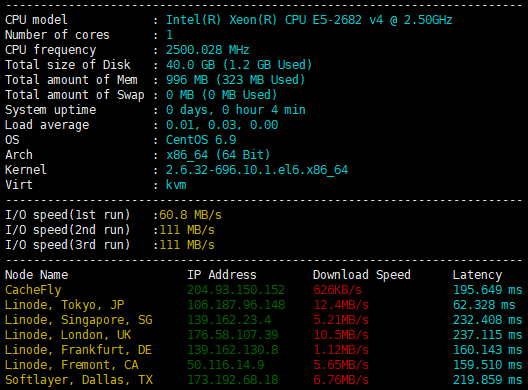Click the CacheFly node name
The height and width of the screenshot is (390, 528).
point(33,290)
